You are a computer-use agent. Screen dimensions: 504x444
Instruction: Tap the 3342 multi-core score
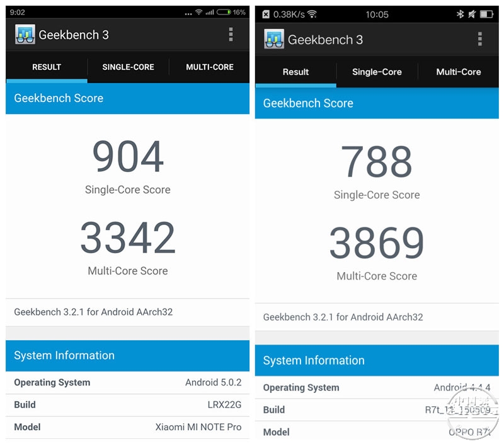[x=128, y=237]
